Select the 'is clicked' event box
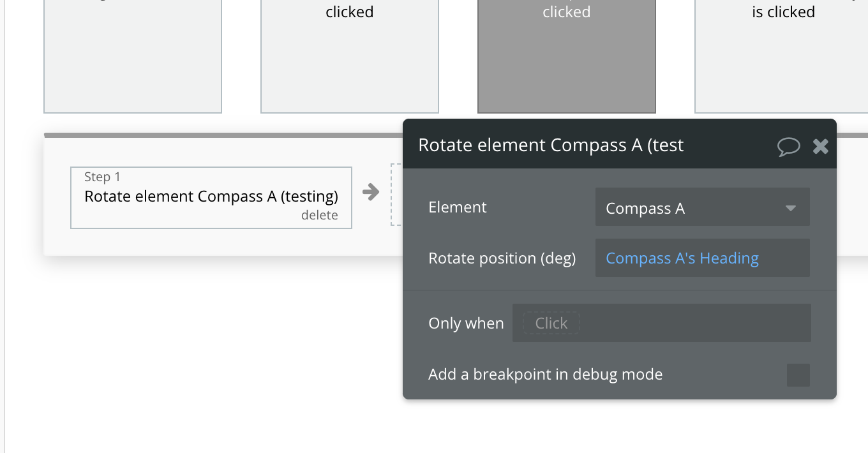Image resolution: width=868 pixels, height=453 pixels. pos(782,56)
